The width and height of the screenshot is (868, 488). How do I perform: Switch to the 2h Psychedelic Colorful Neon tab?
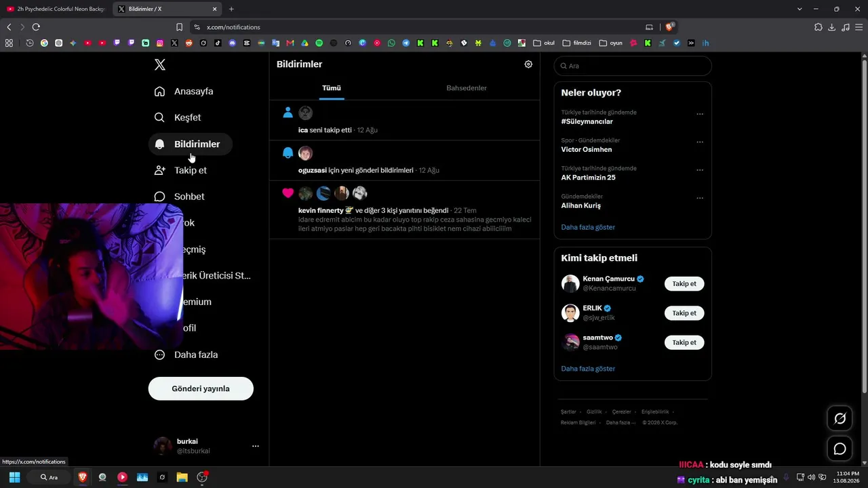tap(56, 9)
